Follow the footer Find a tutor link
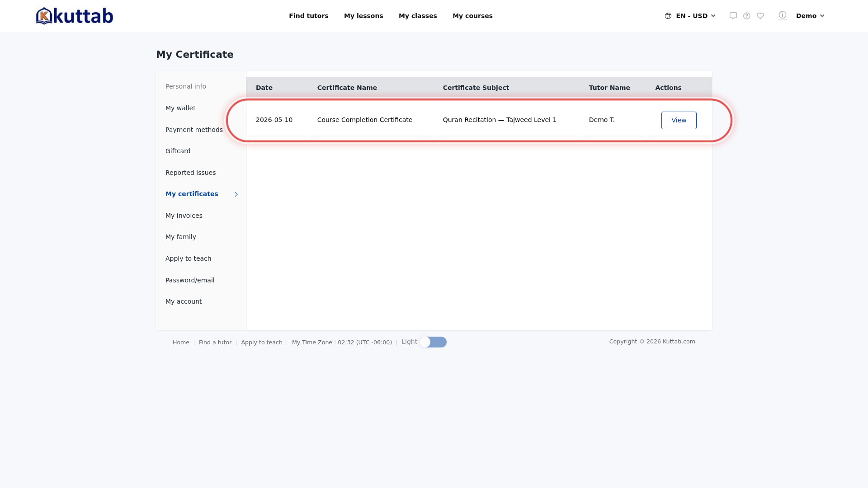 pos(215,343)
